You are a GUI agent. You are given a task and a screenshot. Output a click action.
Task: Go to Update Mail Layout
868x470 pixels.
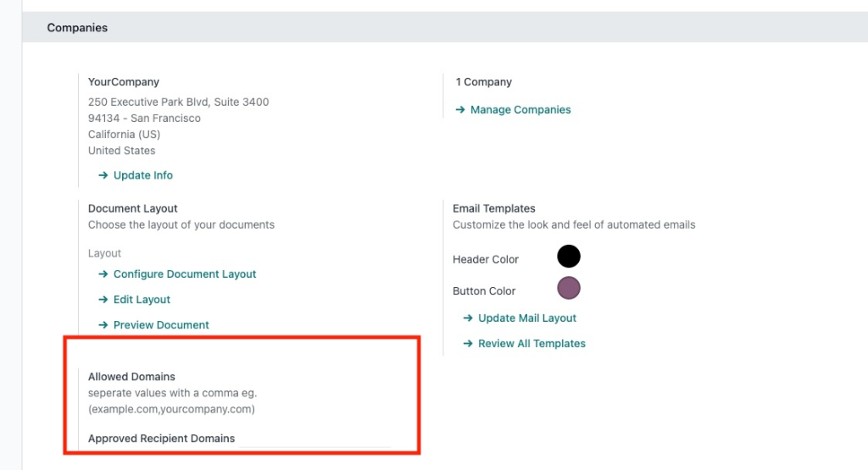point(527,318)
